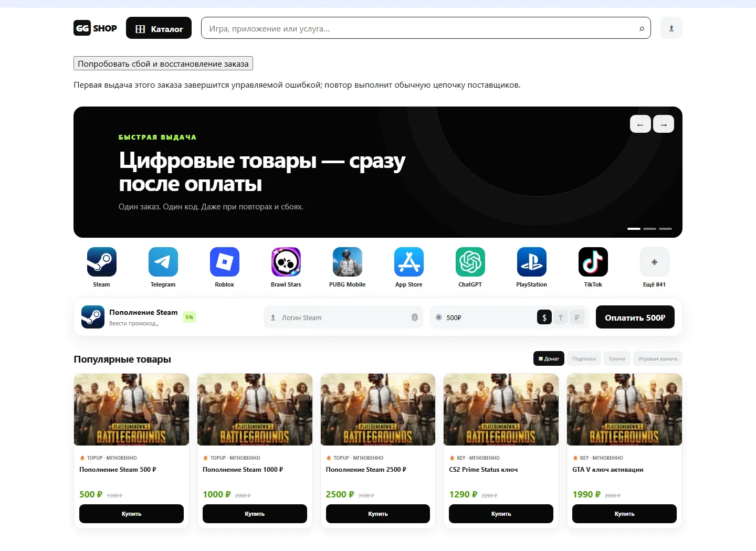Screen dimensions: 756x551
Task: Switch to Донат tab
Action: [549, 359]
